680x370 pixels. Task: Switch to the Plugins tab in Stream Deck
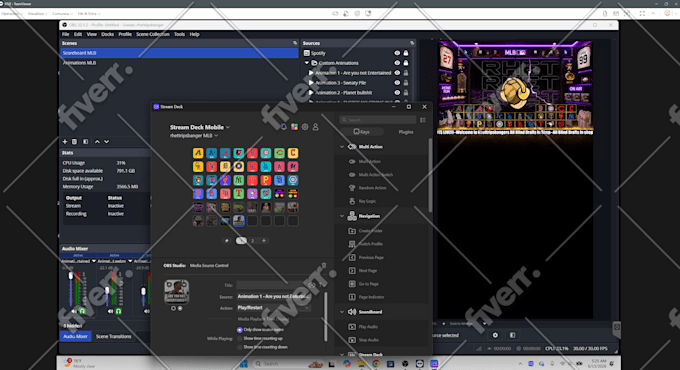(x=406, y=132)
